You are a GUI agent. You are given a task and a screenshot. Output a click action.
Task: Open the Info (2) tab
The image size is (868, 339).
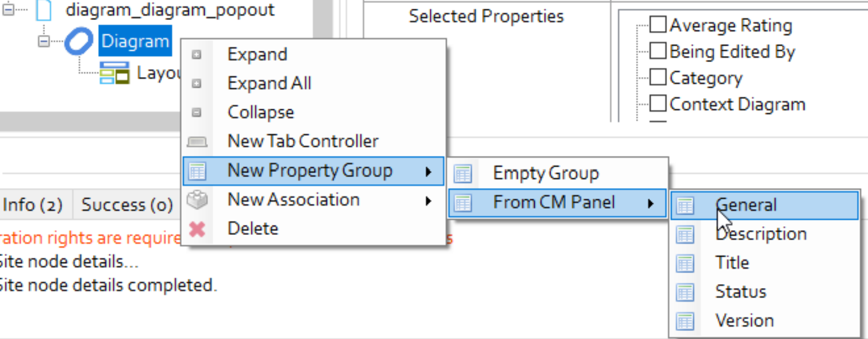coord(33,205)
